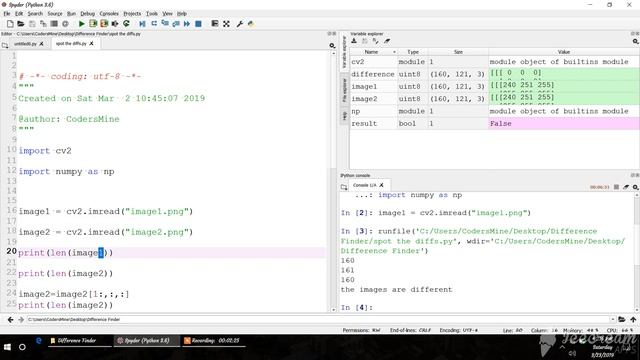Open Preferences with the wrench icon
Image resolution: width=640 pixels, height=360 pixels.
coord(240,24)
